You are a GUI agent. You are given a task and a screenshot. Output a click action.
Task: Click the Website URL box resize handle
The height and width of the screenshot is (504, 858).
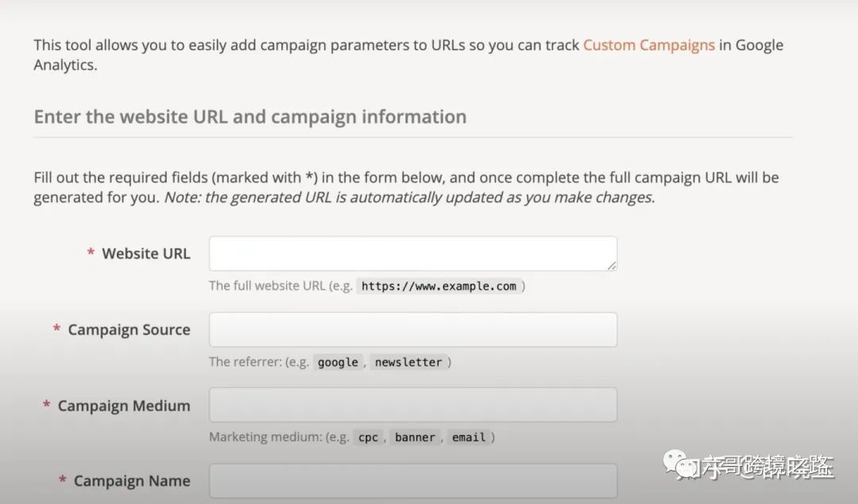click(x=612, y=266)
